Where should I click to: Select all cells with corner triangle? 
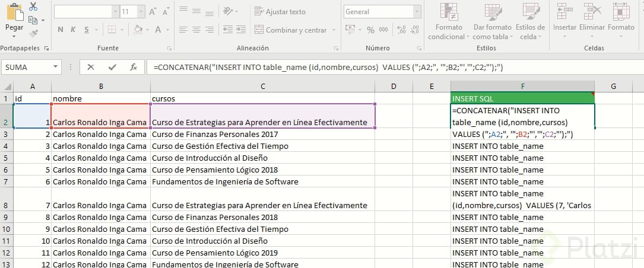pyautogui.click(x=7, y=87)
